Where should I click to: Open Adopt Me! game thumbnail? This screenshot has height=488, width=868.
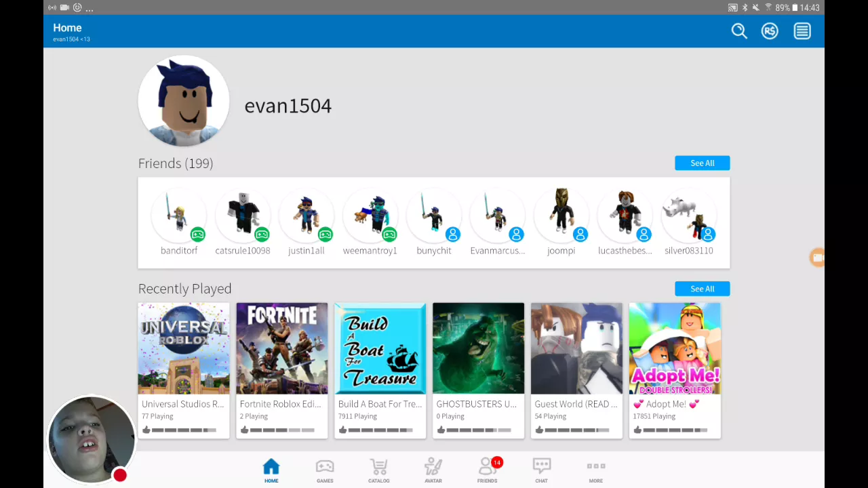pos(675,348)
